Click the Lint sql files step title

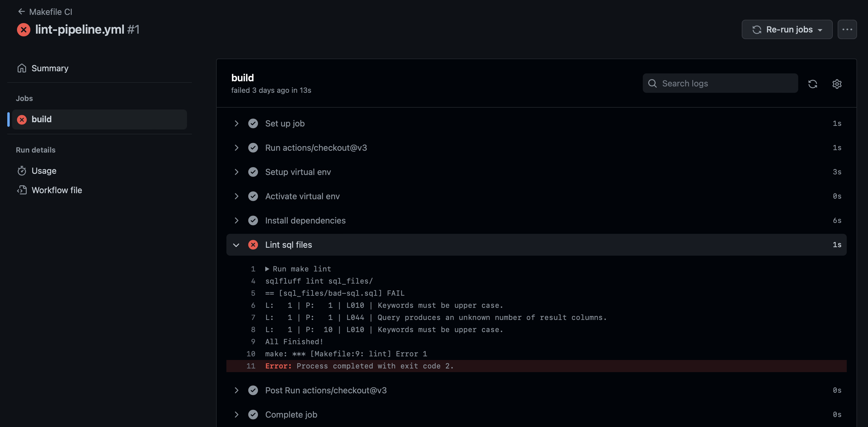tap(288, 245)
